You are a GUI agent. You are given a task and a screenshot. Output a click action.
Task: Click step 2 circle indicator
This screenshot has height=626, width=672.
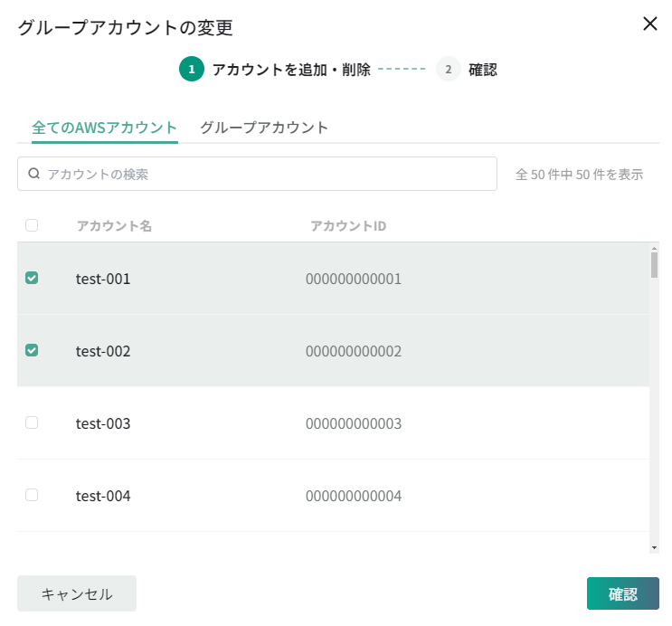[448, 69]
